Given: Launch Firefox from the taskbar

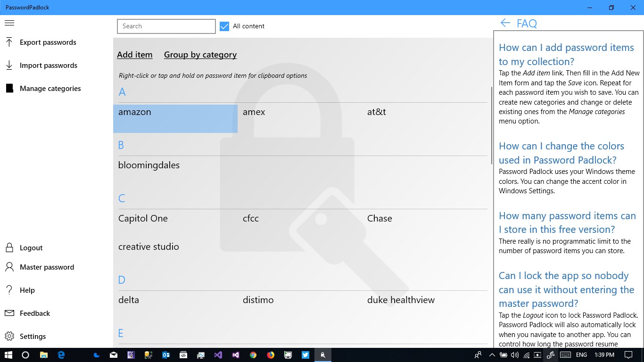Looking at the screenshot, I should (x=270, y=354).
